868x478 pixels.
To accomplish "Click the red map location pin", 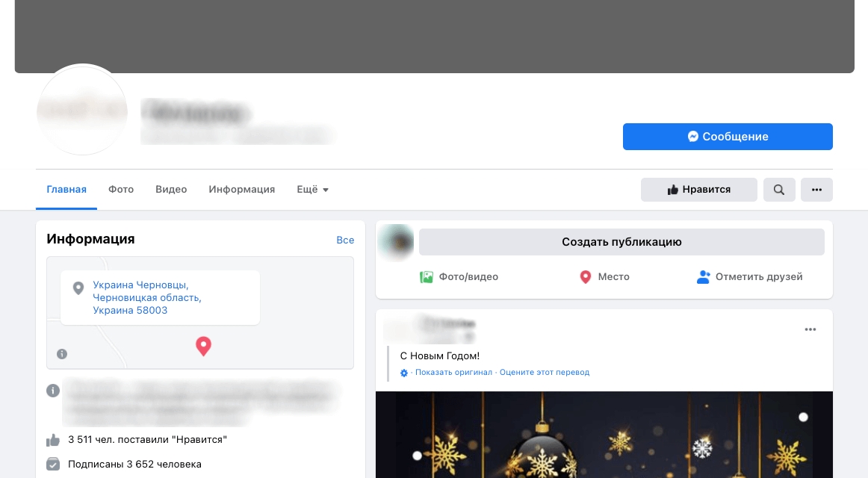I will [x=203, y=346].
